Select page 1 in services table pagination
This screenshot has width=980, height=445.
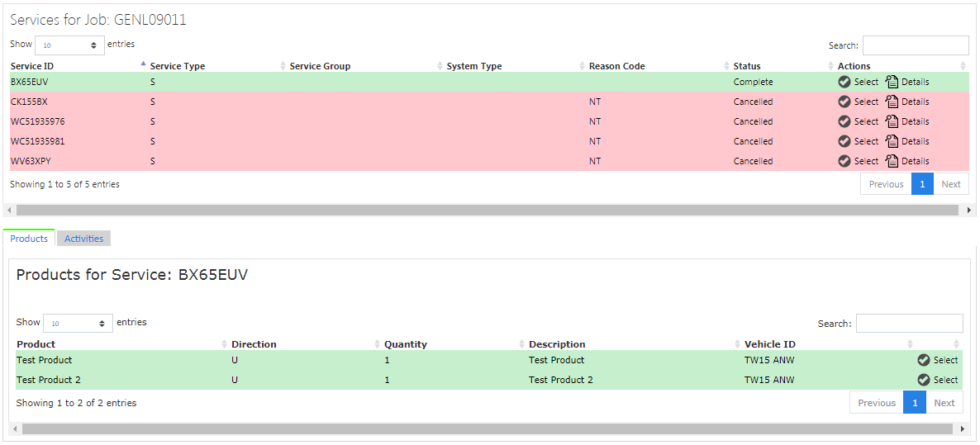click(922, 184)
